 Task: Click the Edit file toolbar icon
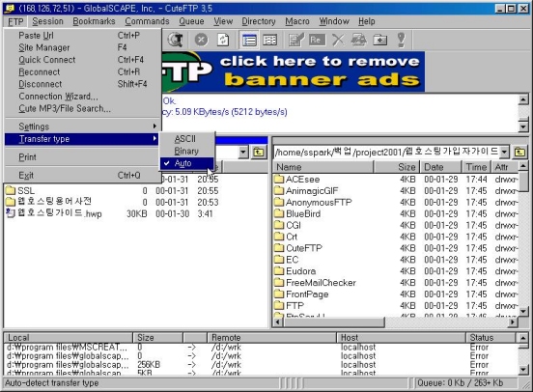296,40
